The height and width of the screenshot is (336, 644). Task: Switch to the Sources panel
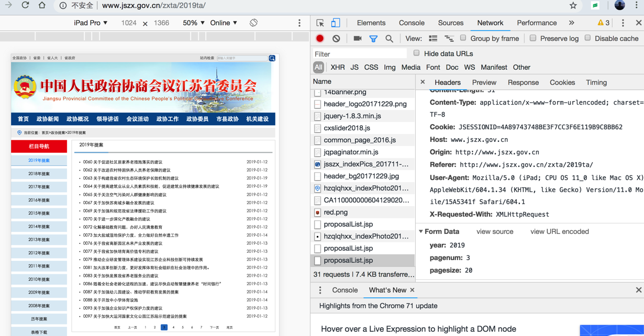point(451,23)
